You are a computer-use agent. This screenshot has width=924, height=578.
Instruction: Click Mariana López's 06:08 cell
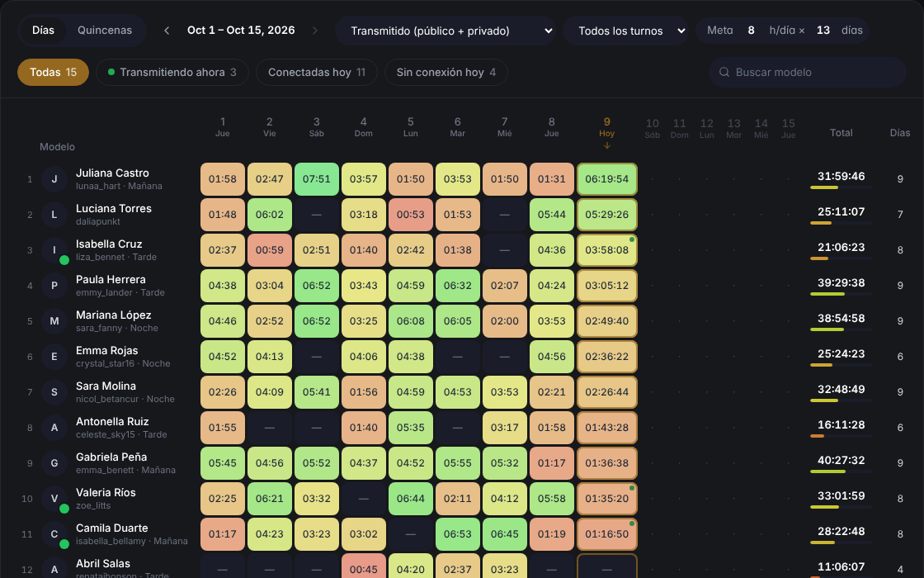point(411,321)
